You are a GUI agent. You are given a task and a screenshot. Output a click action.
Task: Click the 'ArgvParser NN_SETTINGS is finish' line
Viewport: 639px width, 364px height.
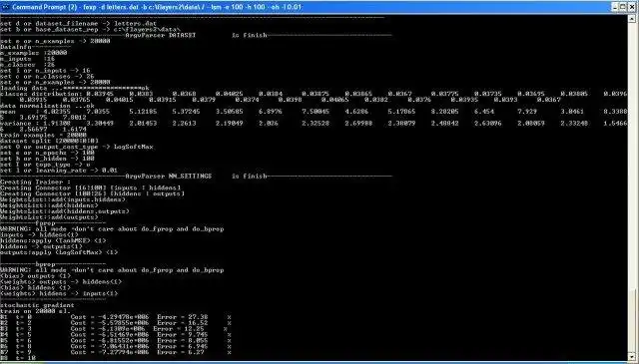196,176
